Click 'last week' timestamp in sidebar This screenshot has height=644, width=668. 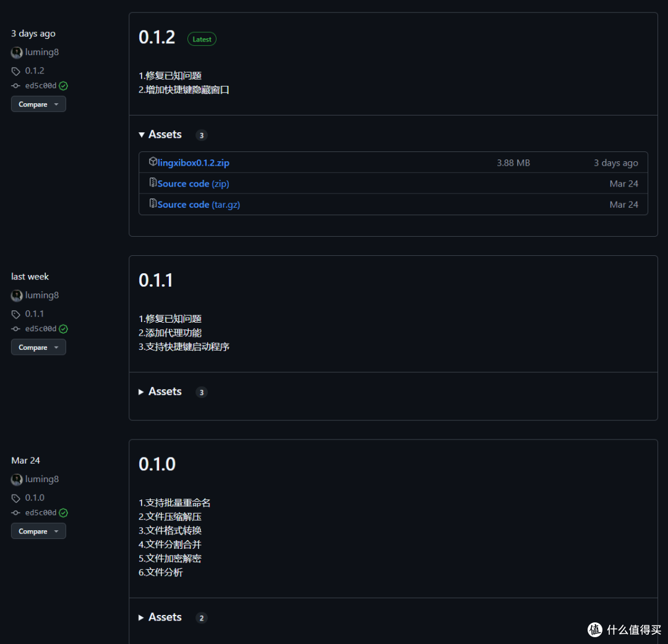30,276
